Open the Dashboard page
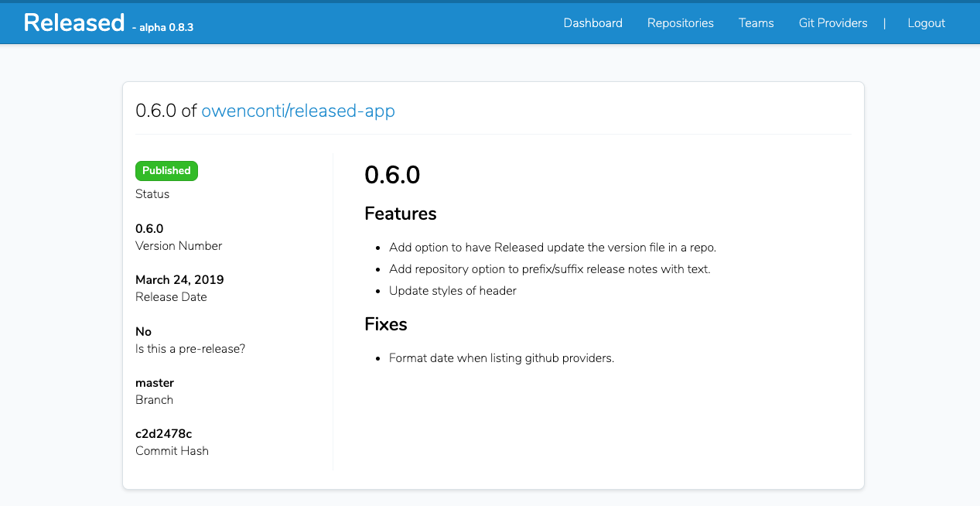 point(592,23)
